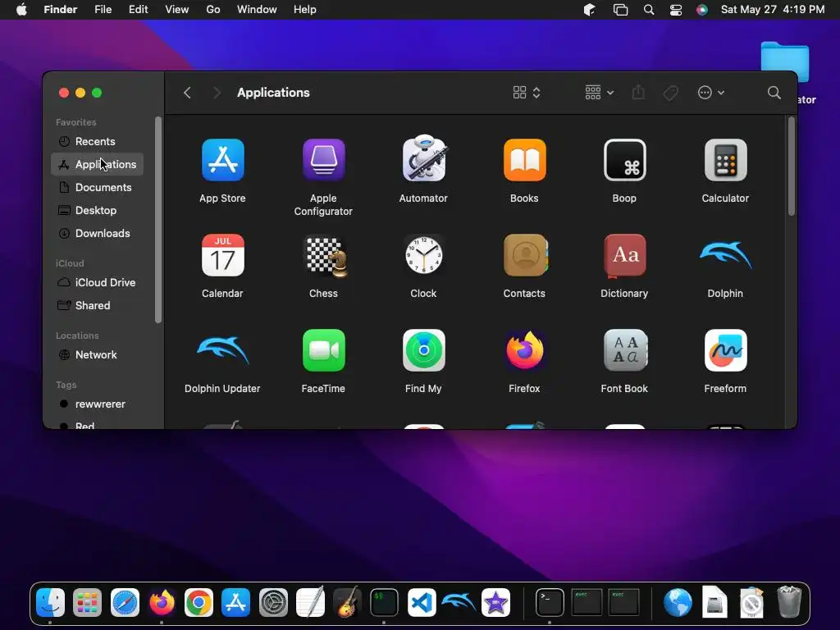Open Safari from the Dock

pyautogui.click(x=125, y=603)
